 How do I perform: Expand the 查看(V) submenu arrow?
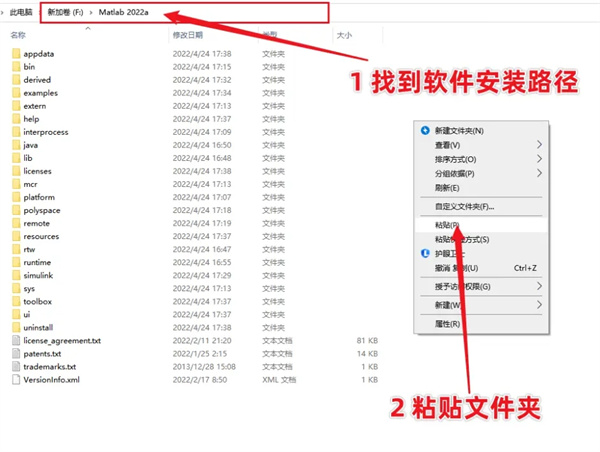pyautogui.click(x=539, y=145)
